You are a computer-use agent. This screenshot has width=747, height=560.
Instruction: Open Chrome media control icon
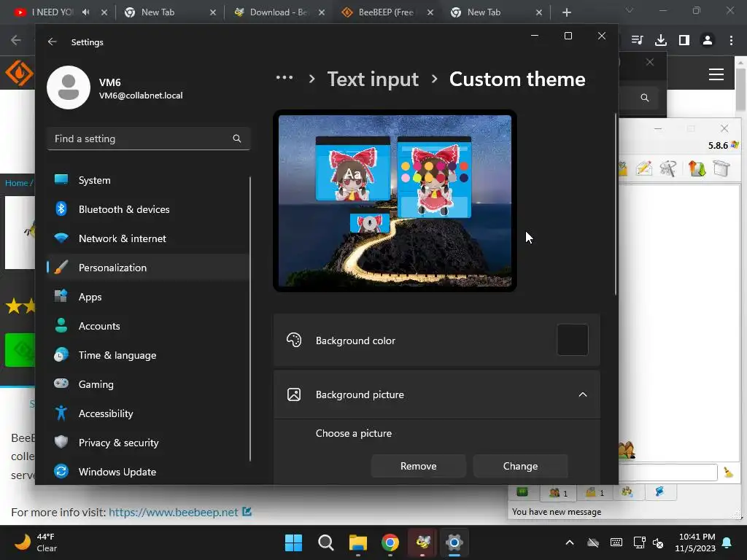click(637, 40)
